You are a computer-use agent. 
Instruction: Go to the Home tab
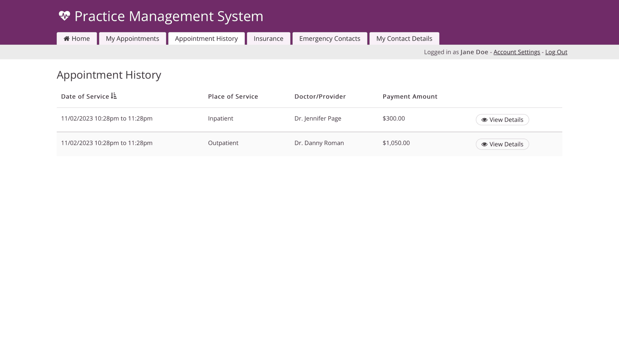[76, 38]
